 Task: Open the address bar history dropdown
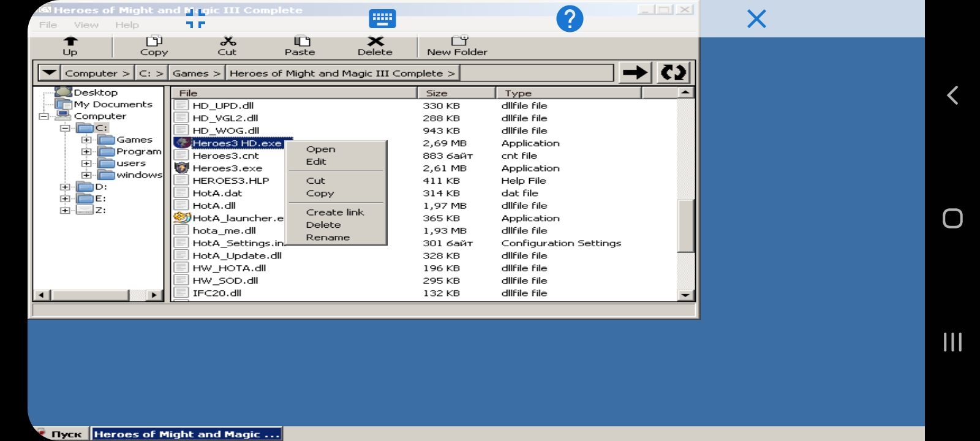[x=49, y=73]
